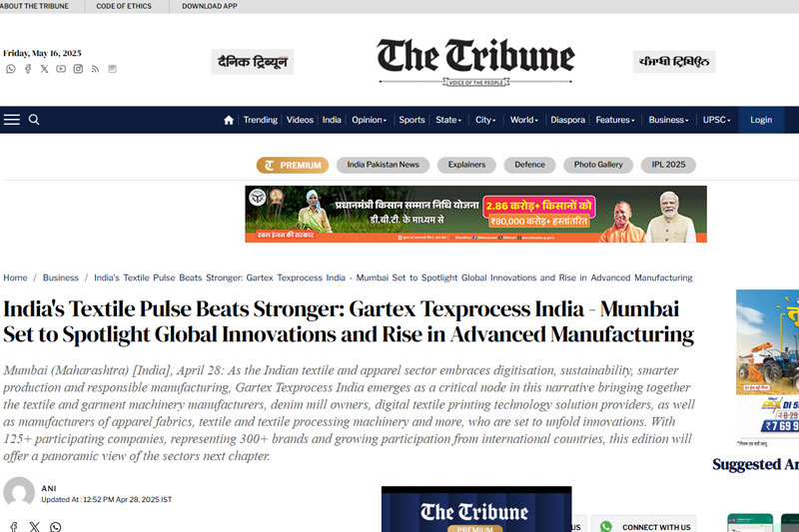Click the ANI author avatar
799x532 pixels.
pos(19,493)
